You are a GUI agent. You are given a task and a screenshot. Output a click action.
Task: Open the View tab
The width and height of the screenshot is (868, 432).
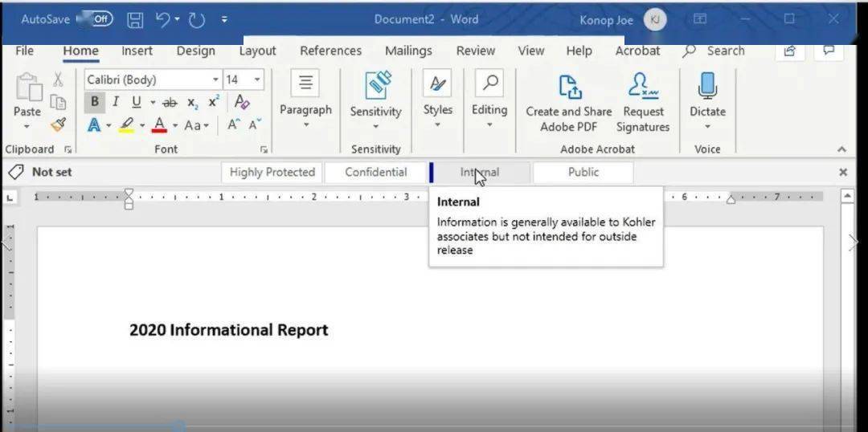pyautogui.click(x=531, y=51)
